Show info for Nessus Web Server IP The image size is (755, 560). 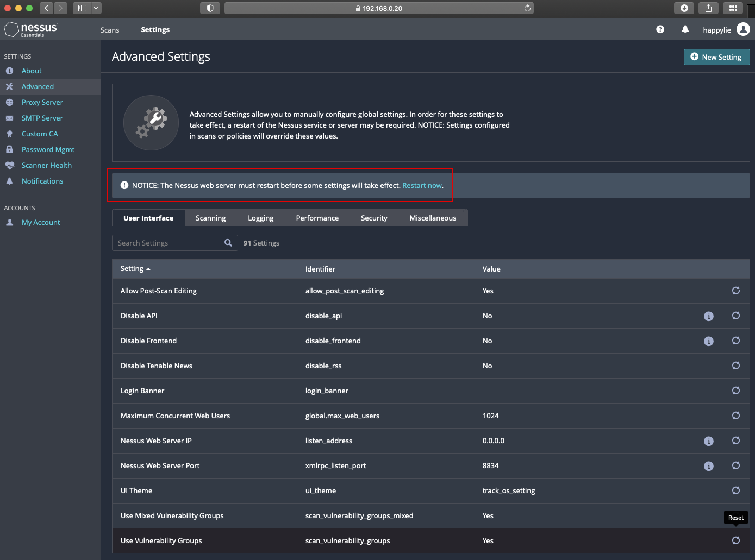click(x=709, y=441)
